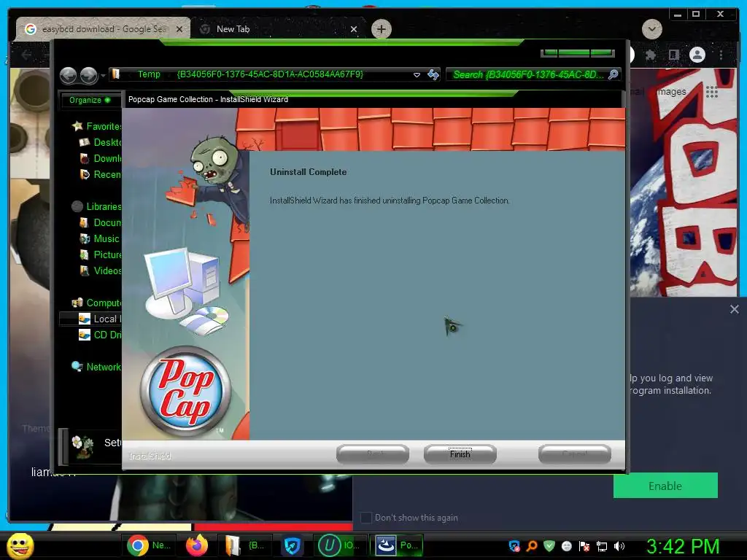Viewport: 747px width, 560px height.
Task: Open the volume speaker tray icon
Action: tap(619, 546)
